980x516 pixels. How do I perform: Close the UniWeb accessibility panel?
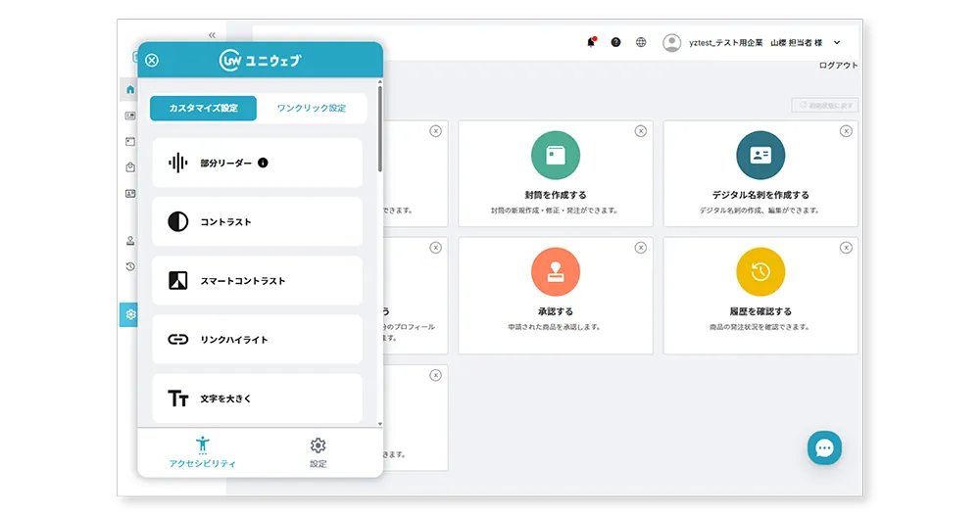click(x=152, y=60)
